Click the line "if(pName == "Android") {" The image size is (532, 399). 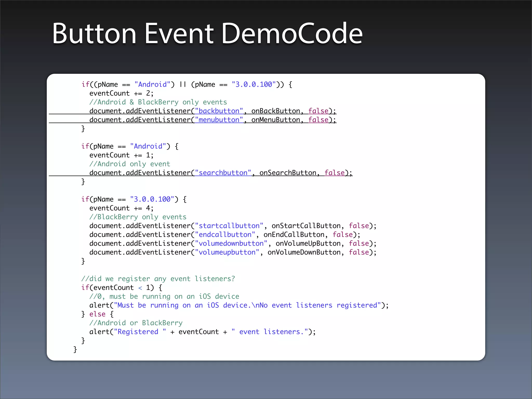[x=130, y=146]
